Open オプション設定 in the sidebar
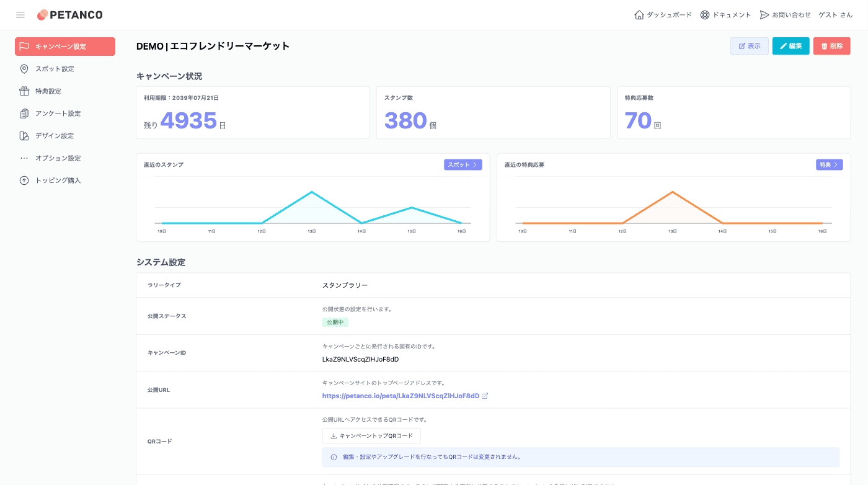Viewport: 868px width, 485px height. tap(58, 158)
